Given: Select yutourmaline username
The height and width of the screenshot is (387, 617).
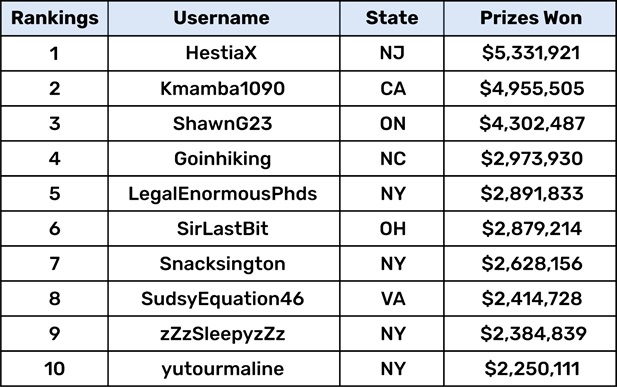Looking at the screenshot, I should (222, 369).
